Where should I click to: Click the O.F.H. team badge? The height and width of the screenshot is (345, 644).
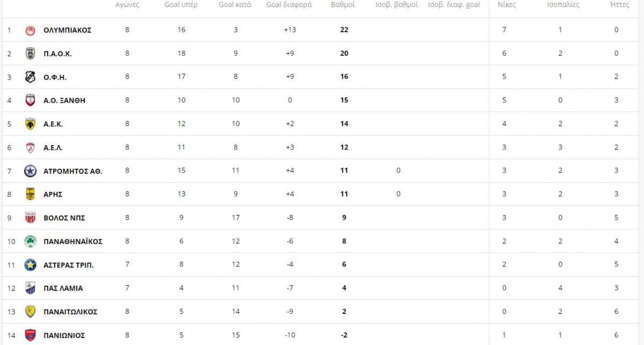tap(30, 77)
